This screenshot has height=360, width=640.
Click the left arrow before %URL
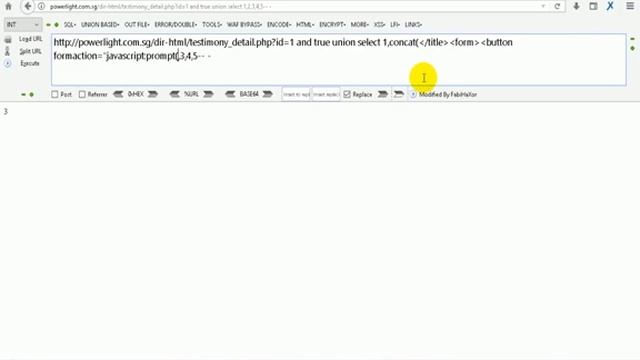coord(175,94)
